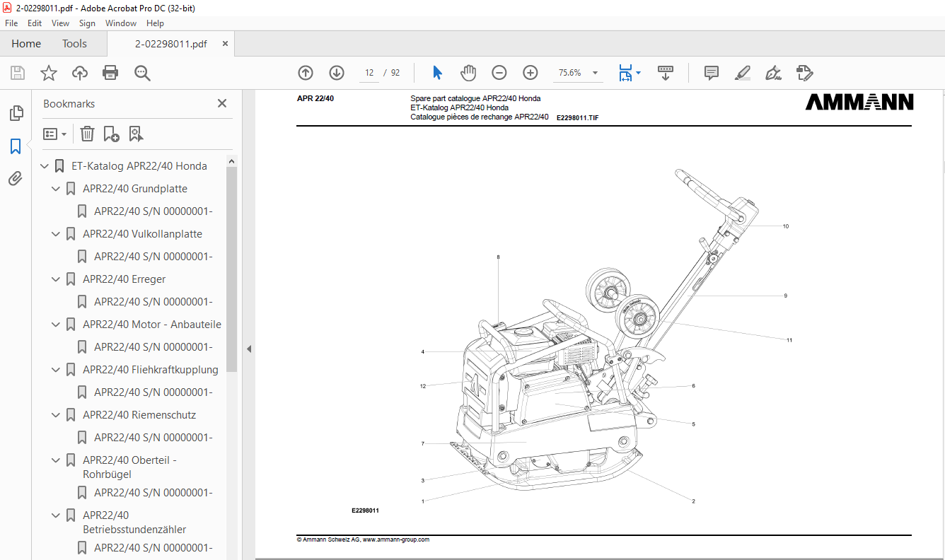945x560 pixels.
Task: Delete selected bookmark with trash icon
Action: 87,134
